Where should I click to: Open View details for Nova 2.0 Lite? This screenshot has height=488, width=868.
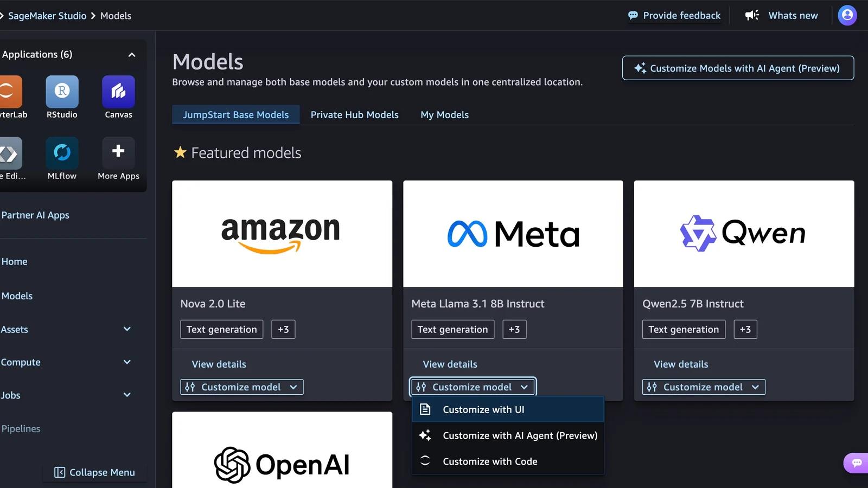(x=219, y=364)
